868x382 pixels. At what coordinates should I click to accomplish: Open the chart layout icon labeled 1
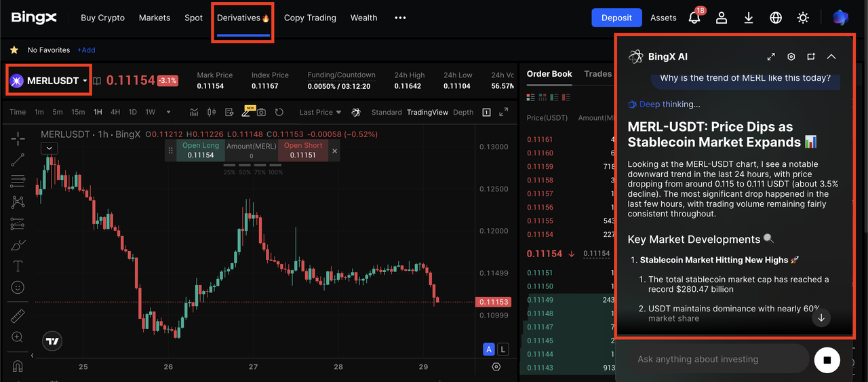pyautogui.click(x=486, y=112)
